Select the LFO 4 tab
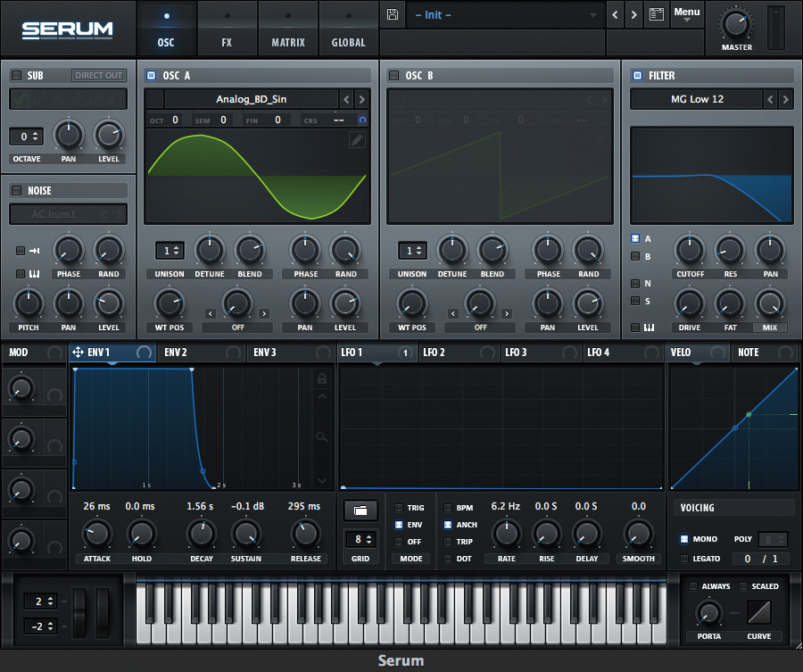Screen dimensions: 803x672 click(623, 353)
